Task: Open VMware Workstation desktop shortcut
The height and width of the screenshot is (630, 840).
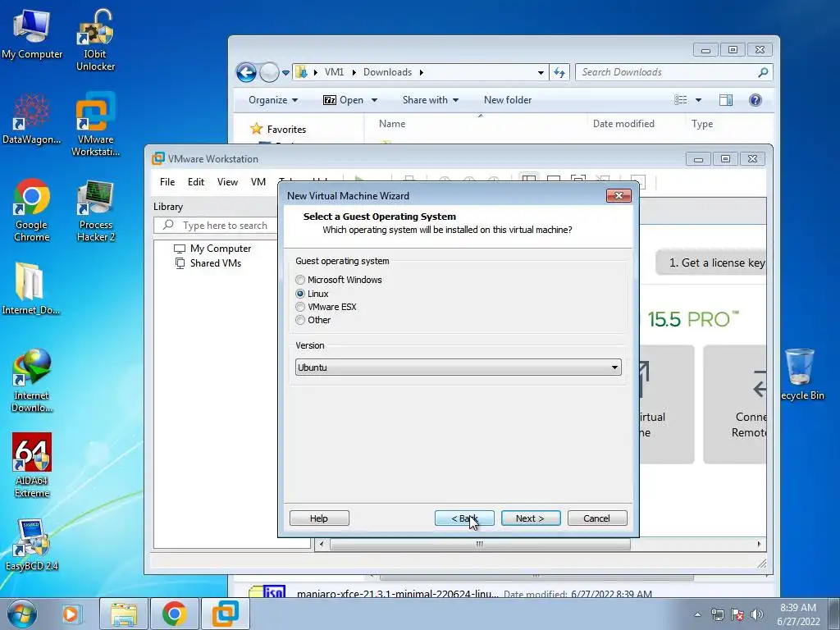Action: pos(95,125)
